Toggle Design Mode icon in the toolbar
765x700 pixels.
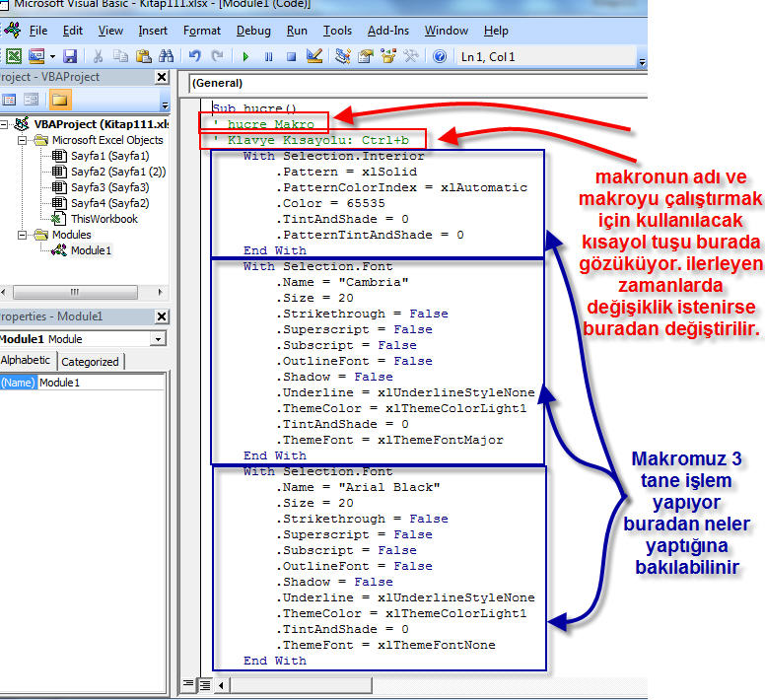(x=314, y=57)
